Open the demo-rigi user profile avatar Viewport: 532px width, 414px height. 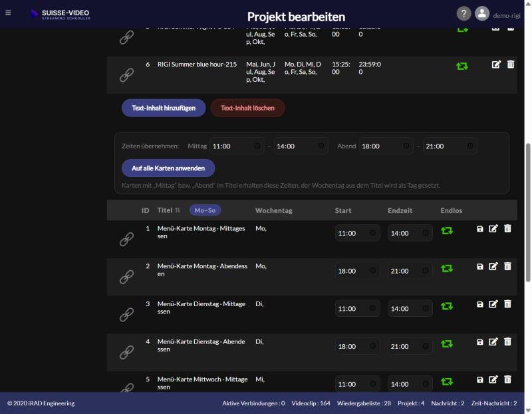pos(481,14)
